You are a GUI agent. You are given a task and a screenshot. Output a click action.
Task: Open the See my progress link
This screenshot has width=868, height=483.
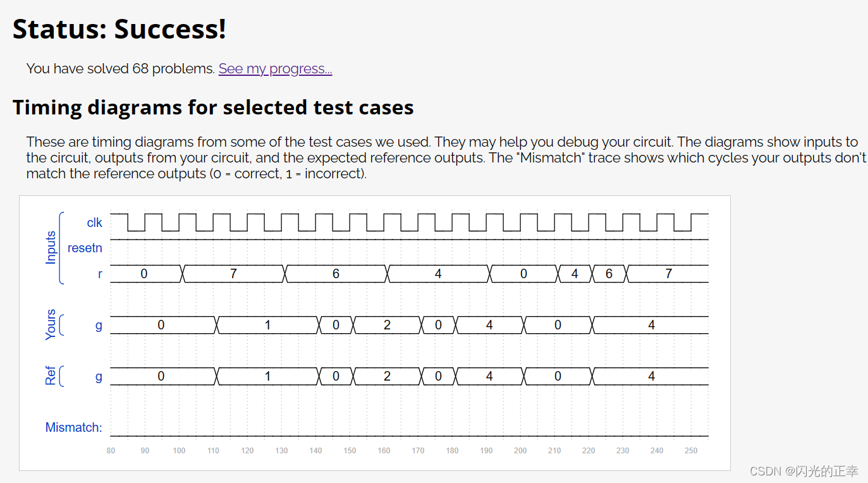[274, 68]
